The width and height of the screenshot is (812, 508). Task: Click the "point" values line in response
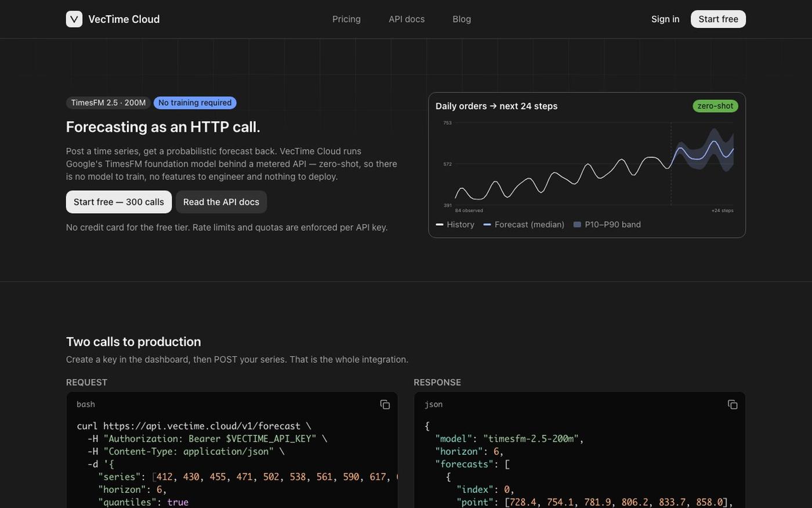tap(594, 502)
